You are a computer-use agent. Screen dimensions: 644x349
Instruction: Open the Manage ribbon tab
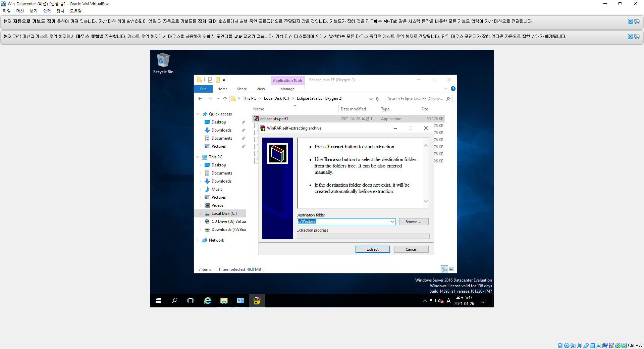[287, 89]
